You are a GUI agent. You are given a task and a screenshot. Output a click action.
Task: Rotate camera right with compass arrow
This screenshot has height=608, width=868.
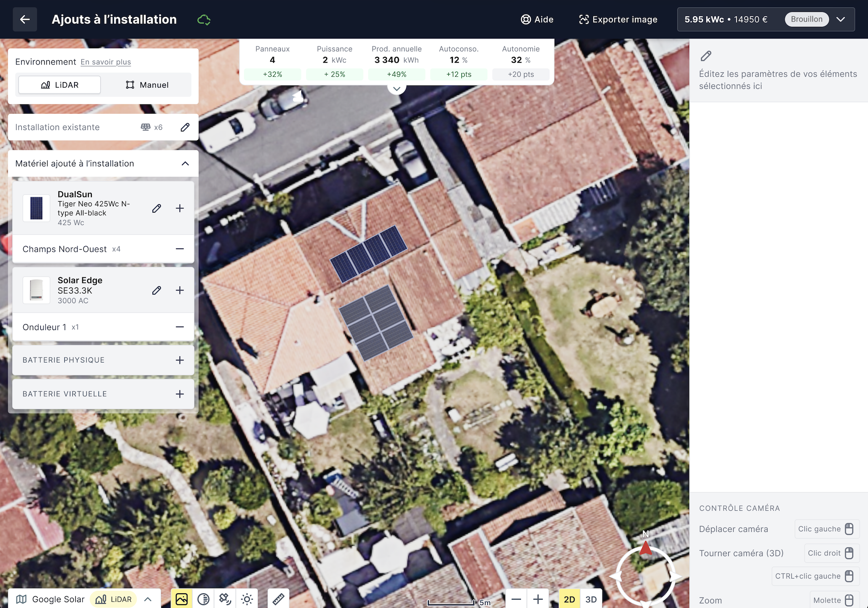(675, 576)
